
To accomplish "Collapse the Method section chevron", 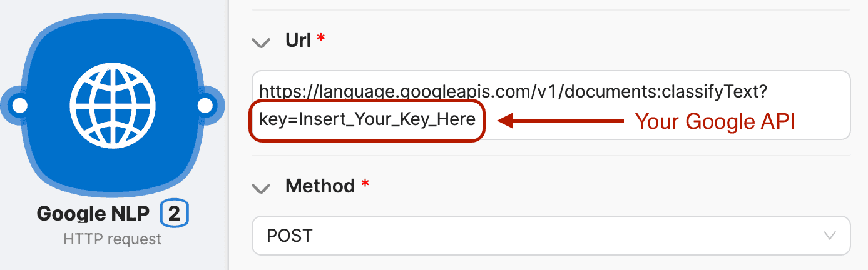I will [260, 187].
